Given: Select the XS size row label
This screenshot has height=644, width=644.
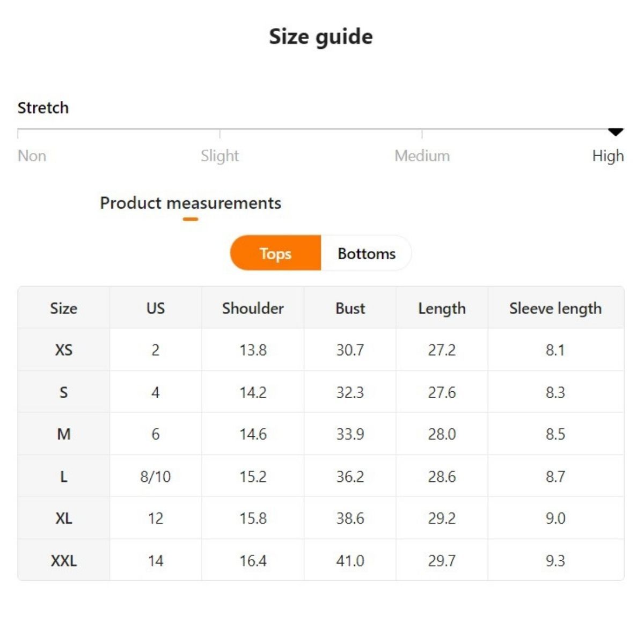Looking at the screenshot, I should click(63, 350).
